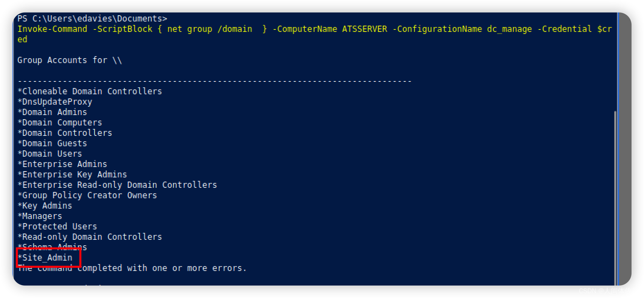644x298 pixels.
Task: Click the highlighted Site_Admin group entry
Action: point(47,258)
